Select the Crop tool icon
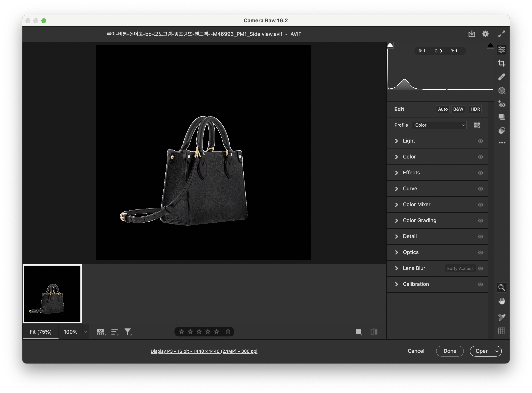This screenshot has width=532, height=393. tap(502, 63)
